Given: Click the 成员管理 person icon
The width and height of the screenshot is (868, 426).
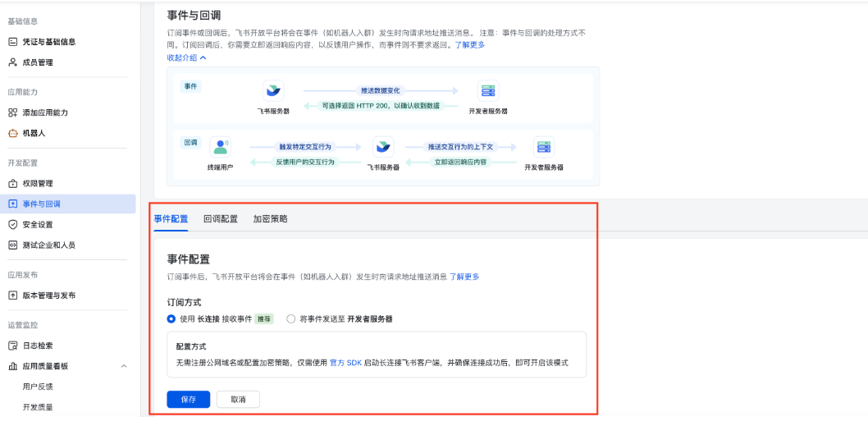Looking at the screenshot, I should [x=12, y=62].
